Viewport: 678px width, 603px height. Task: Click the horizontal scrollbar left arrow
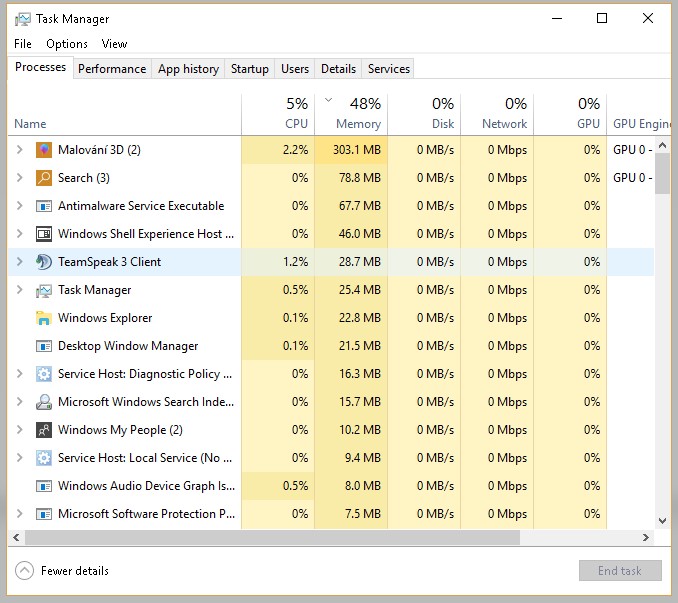16,537
